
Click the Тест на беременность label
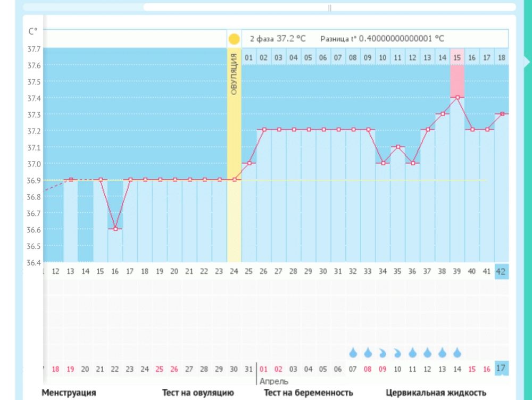309,393
